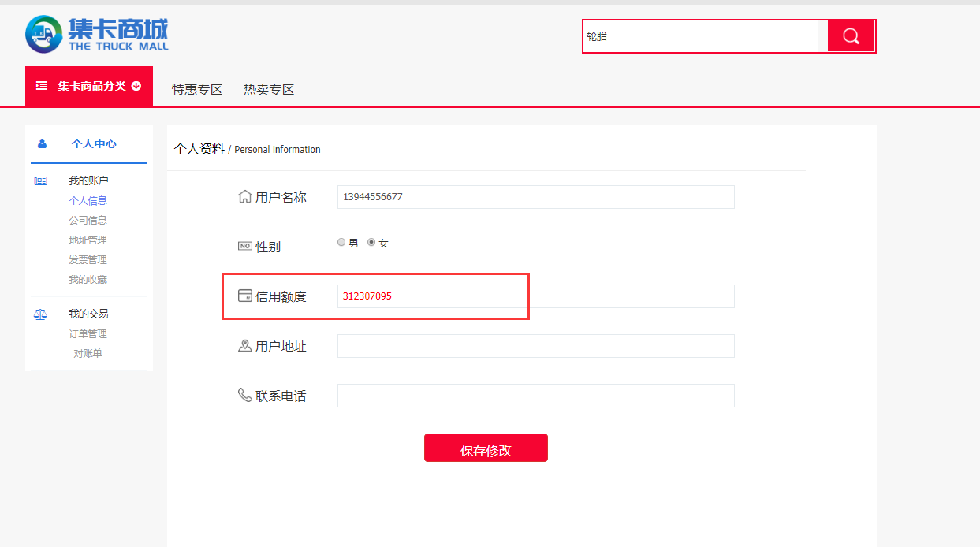
Task: Click the phone icon beside contact phone
Action: (245, 395)
